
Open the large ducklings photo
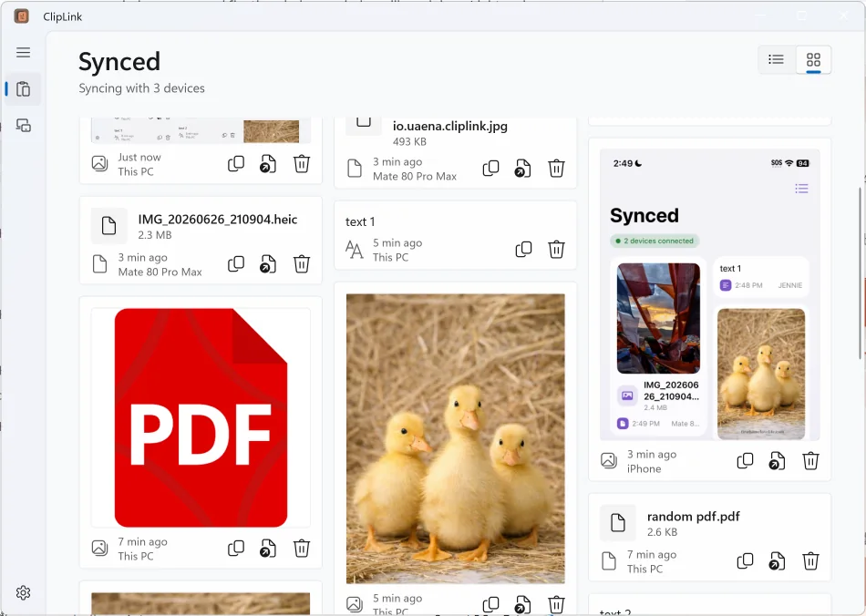point(455,438)
